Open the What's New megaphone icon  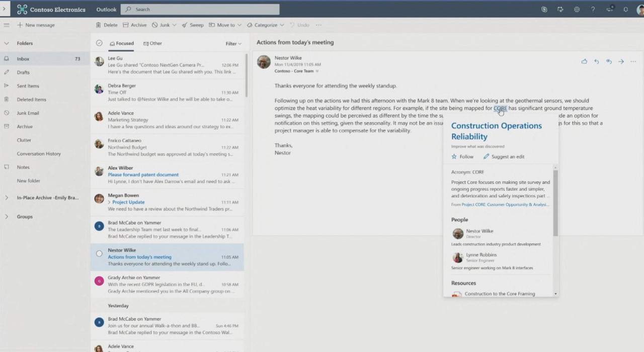tap(610, 9)
